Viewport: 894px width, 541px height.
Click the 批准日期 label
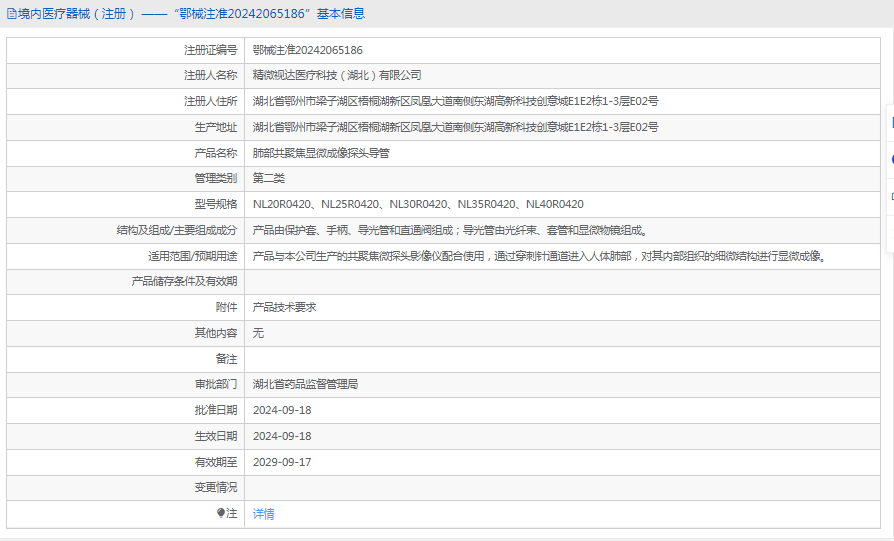(x=216, y=410)
